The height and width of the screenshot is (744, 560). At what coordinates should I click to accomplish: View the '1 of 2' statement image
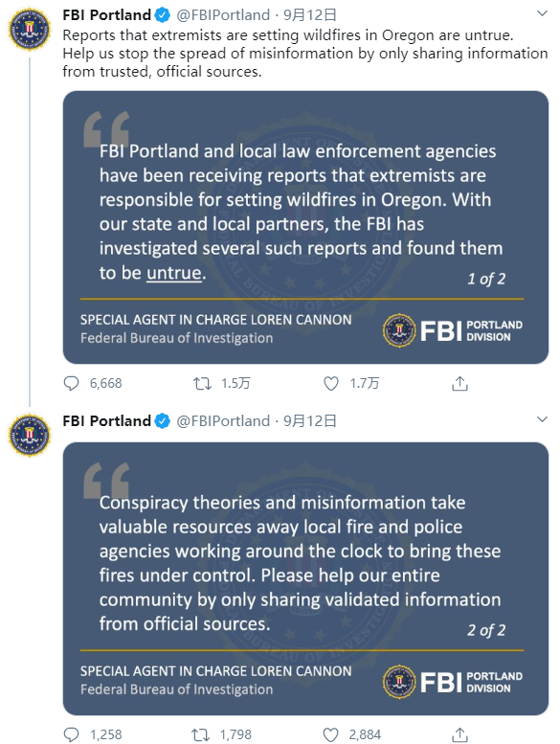coord(305,227)
